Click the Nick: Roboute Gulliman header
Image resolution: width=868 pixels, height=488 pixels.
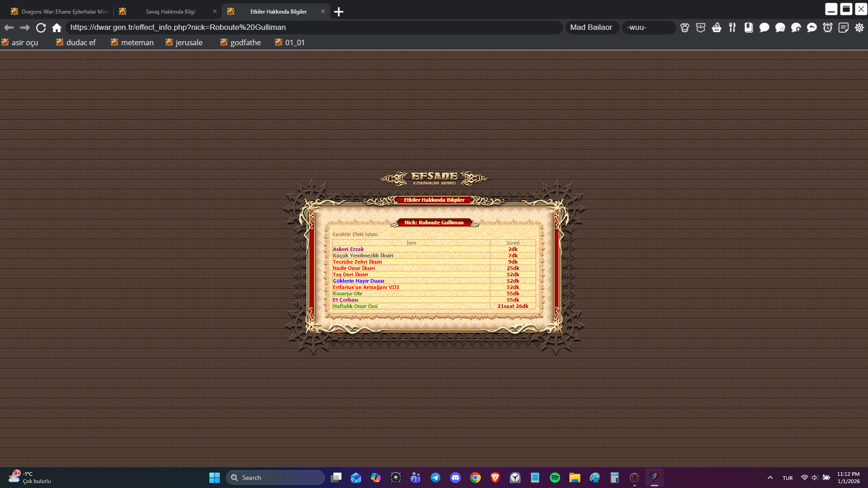click(434, 223)
